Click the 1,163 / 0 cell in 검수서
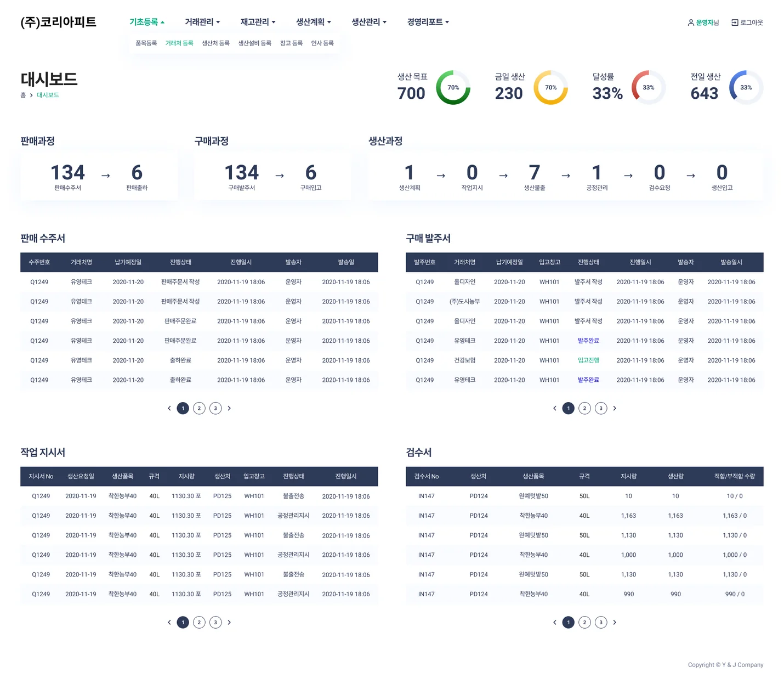 pyautogui.click(x=735, y=516)
